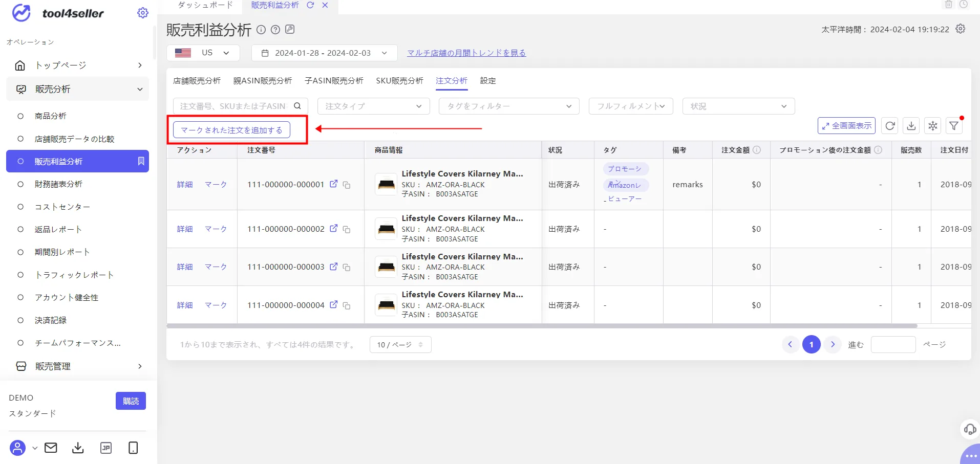The image size is (980, 464).
Task: Click the tool icon after the help icon
Action: click(x=290, y=29)
